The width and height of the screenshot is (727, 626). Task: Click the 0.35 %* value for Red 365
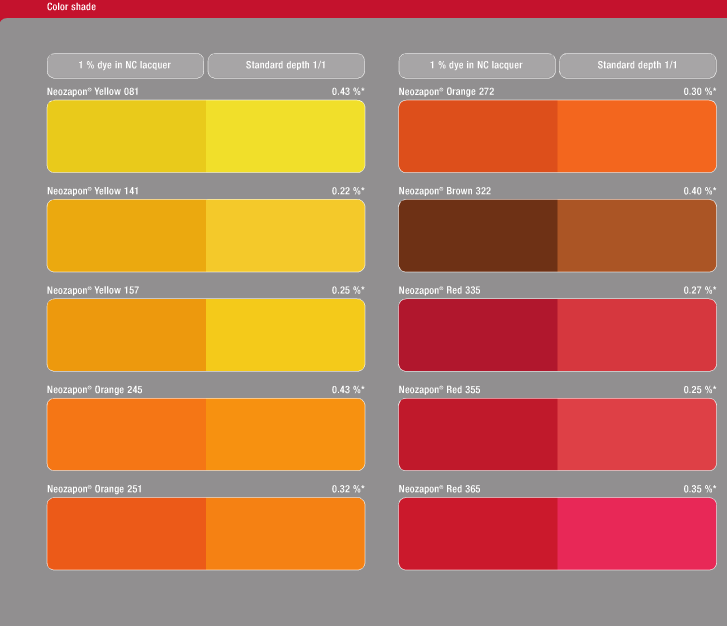click(699, 489)
